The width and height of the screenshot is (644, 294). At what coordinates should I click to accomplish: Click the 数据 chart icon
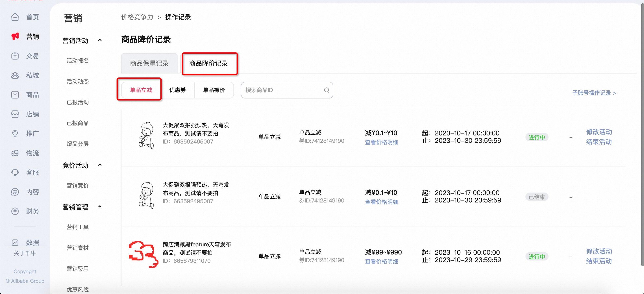(15, 242)
